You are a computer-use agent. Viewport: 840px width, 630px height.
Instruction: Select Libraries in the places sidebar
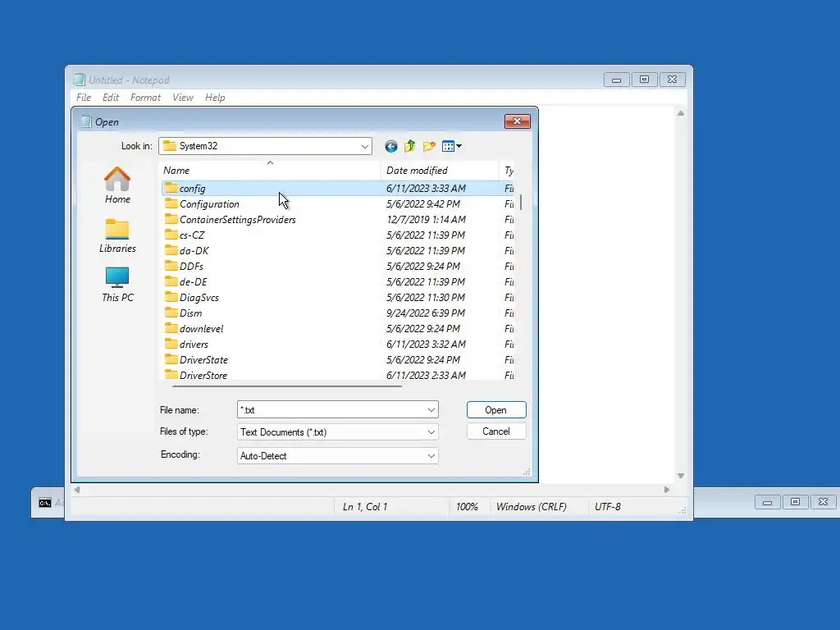point(117,235)
